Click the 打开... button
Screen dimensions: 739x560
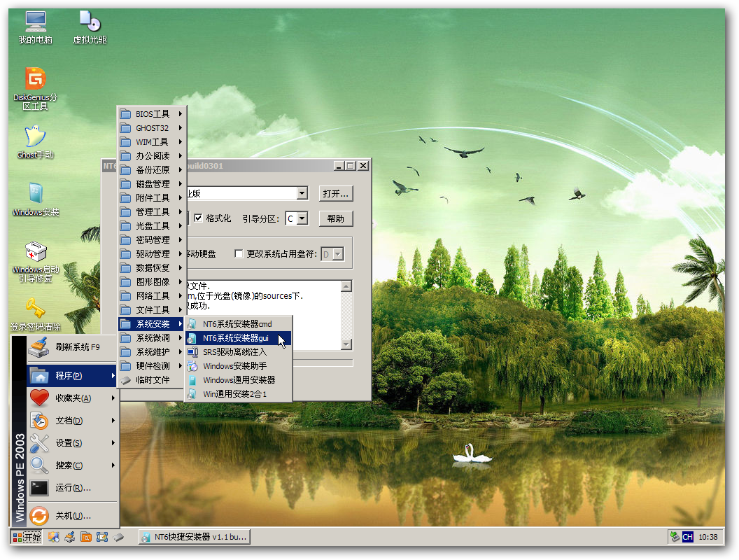point(336,194)
